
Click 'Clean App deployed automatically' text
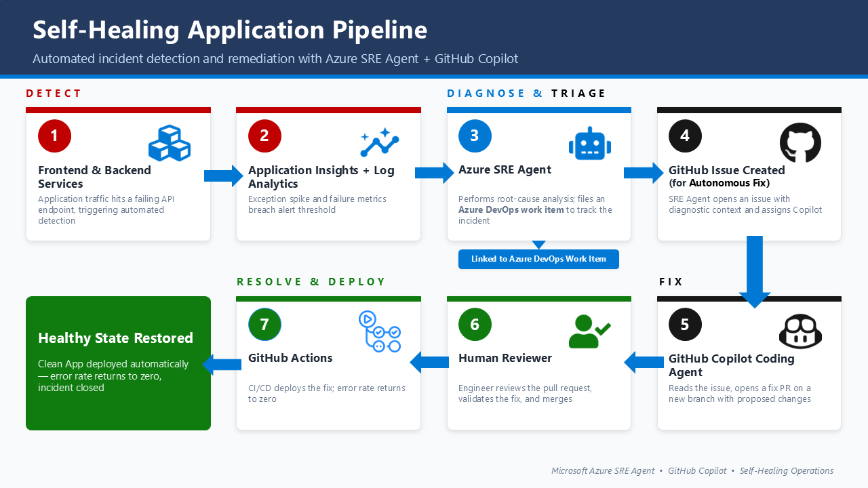pos(113,375)
